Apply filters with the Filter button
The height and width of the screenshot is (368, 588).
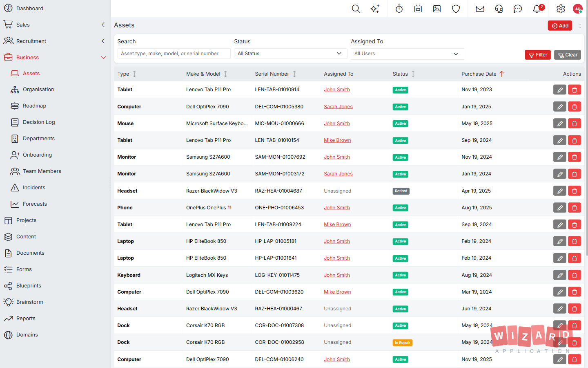pos(538,55)
